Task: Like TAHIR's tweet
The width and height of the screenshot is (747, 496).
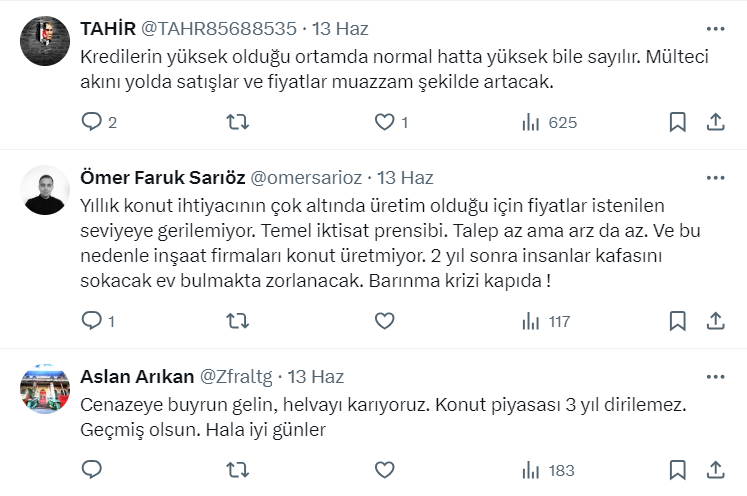Action: (384, 122)
